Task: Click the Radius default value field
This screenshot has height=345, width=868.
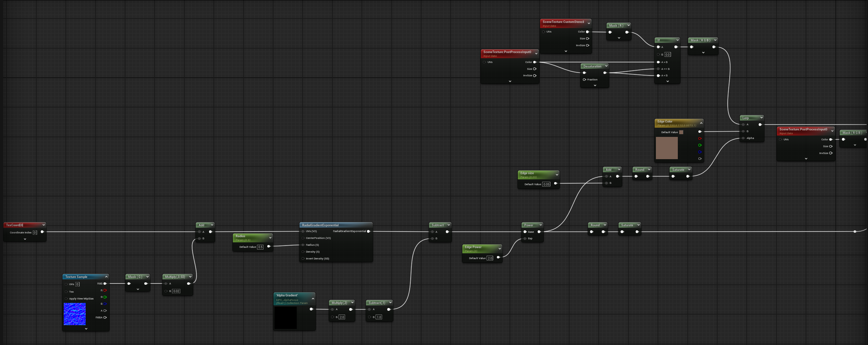Action: pyautogui.click(x=260, y=247)
